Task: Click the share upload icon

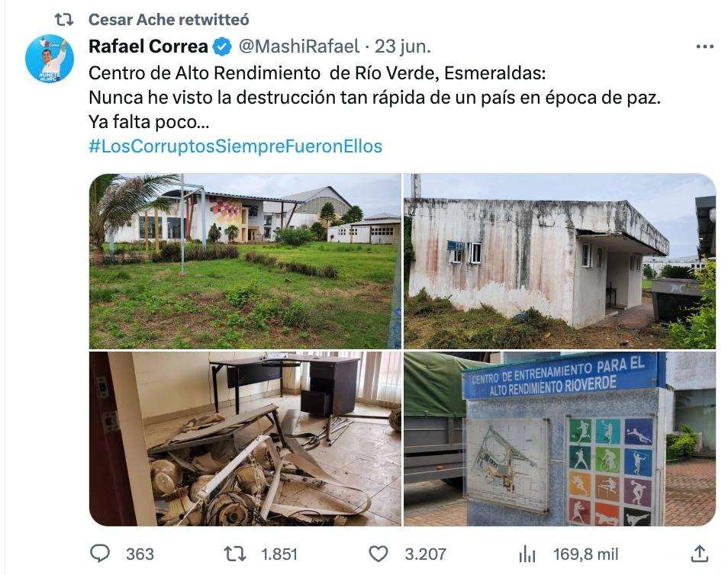Action: pyautogui.click(x=700, y=553)
